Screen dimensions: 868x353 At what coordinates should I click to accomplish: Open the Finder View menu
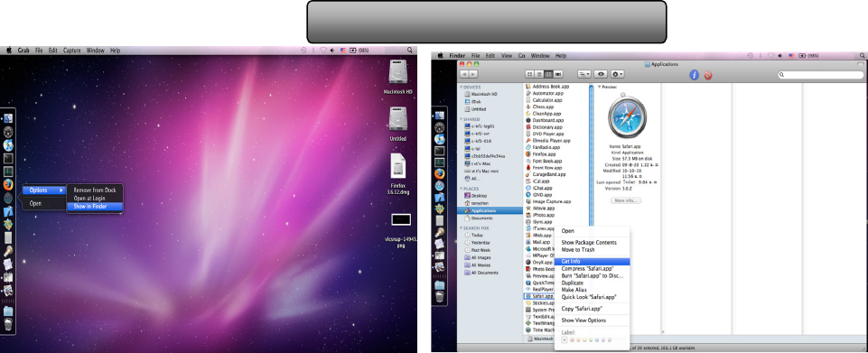pyautogui.click(x=507, y=56)
